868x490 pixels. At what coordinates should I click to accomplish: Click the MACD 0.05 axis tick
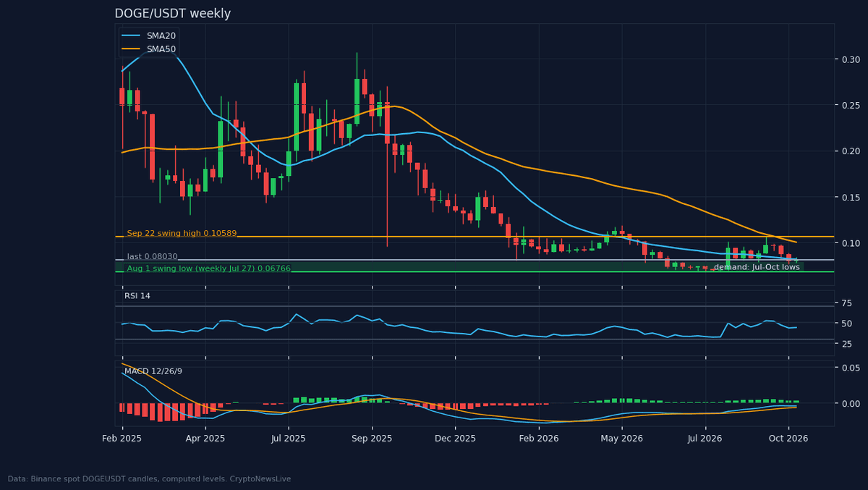pos(850,368)
